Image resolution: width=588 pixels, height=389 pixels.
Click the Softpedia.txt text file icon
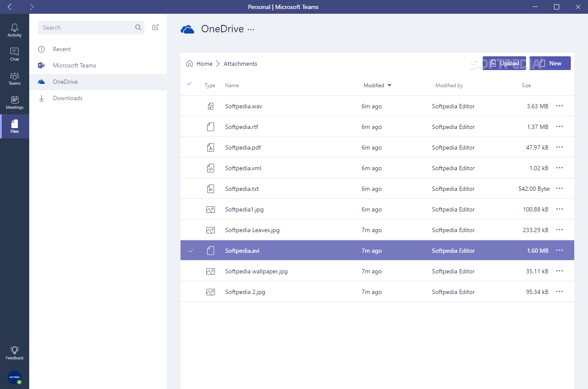click(x=211, y=189)
